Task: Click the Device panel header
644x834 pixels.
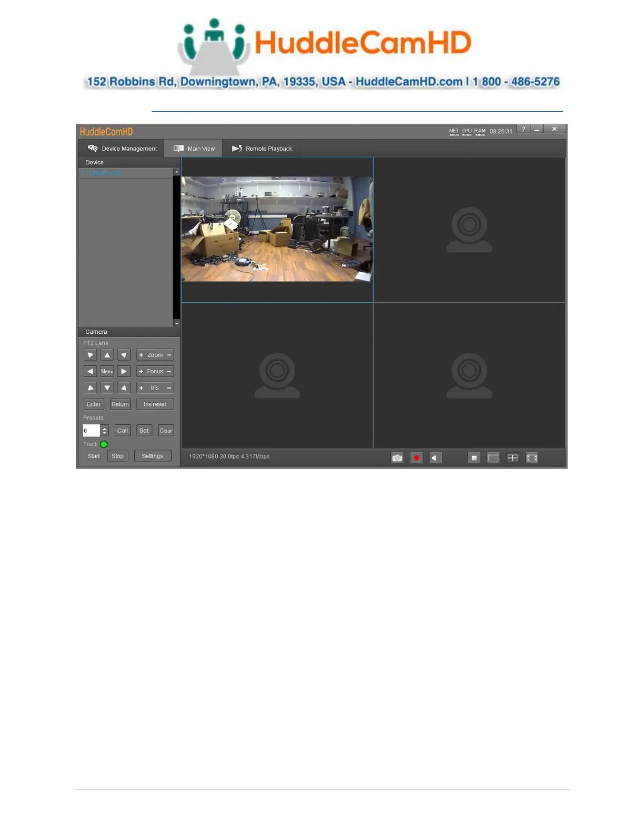Action: 129,162
